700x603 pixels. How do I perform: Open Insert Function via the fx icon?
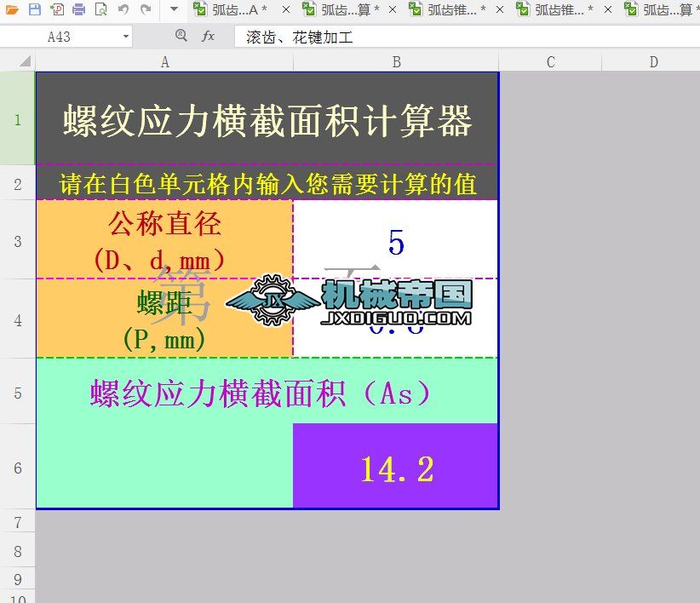[208, 36]
